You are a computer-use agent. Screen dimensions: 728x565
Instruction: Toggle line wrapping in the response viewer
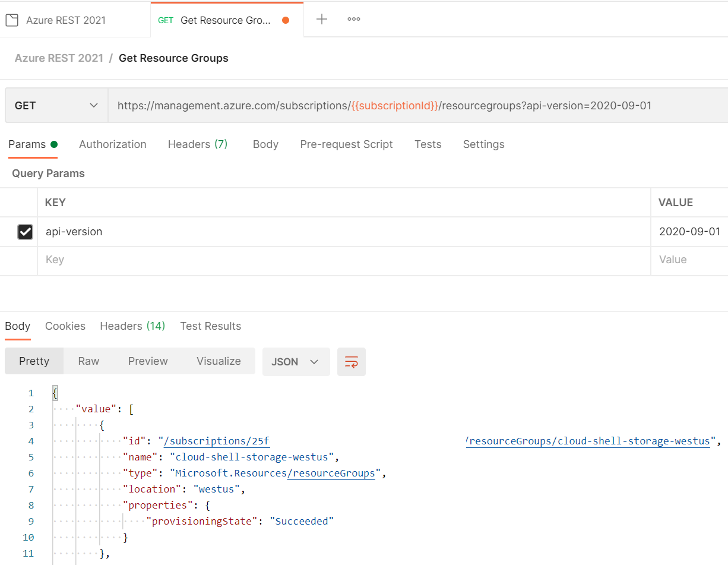tap(351, 362)
